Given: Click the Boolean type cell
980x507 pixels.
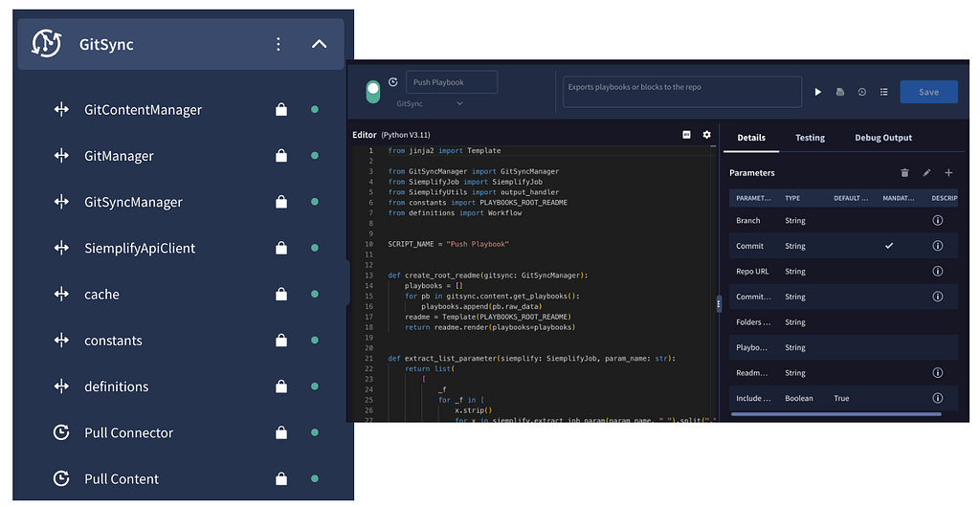Looking at the screenshot, I should pyautogui.click(x=799, y=398).
